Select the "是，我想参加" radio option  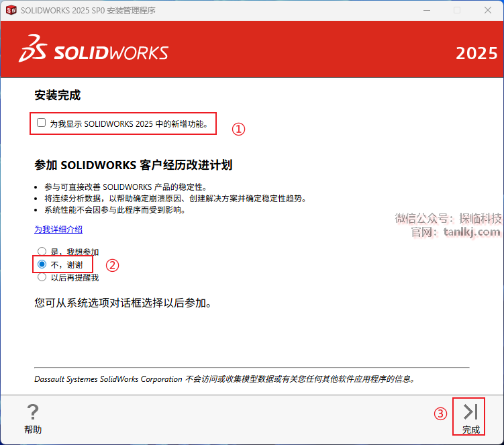tap(42, 252)
